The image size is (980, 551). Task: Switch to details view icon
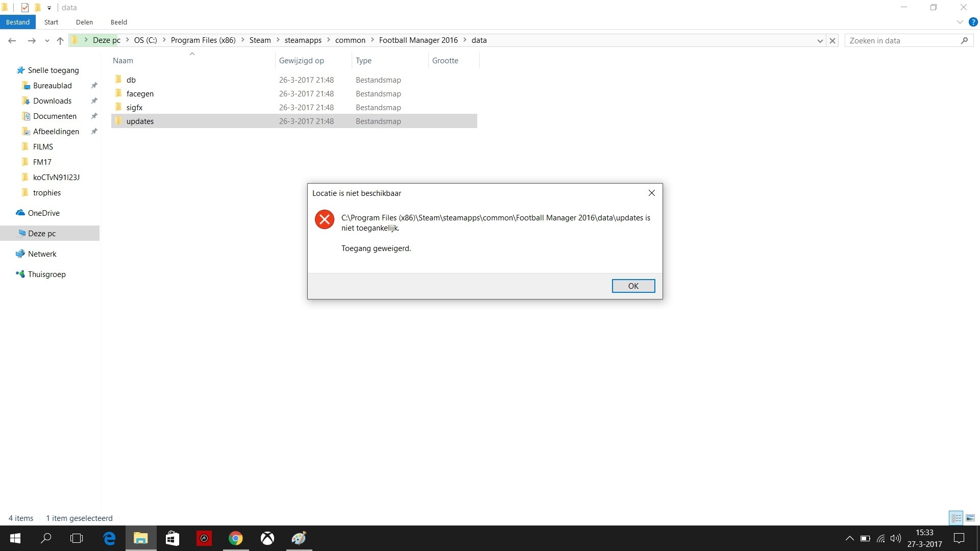(x=956, y=518)
